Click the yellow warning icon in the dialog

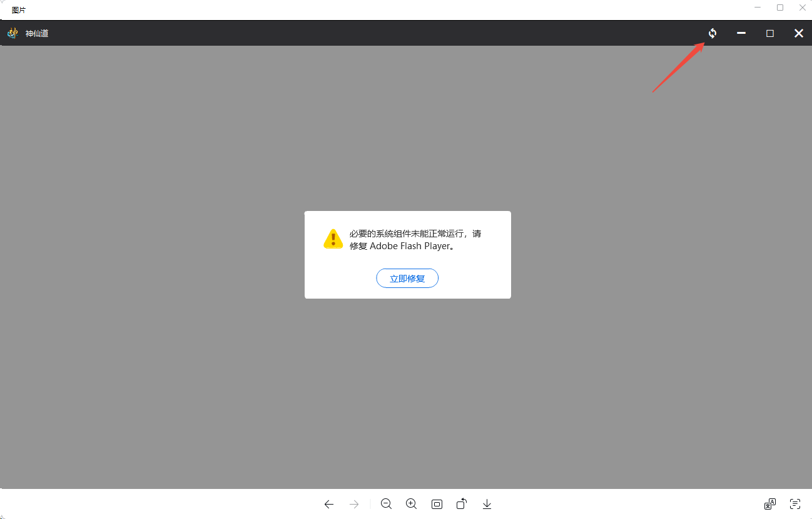pos(333,239)
